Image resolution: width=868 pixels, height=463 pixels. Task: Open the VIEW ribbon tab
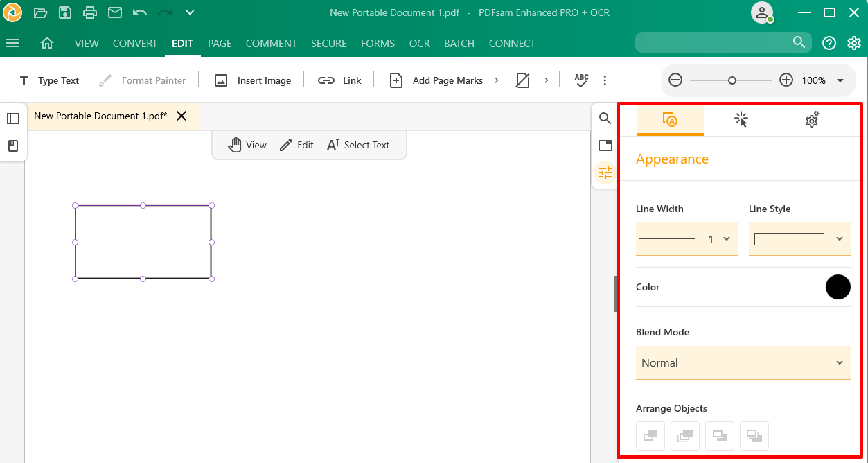[x=87, y=43]
